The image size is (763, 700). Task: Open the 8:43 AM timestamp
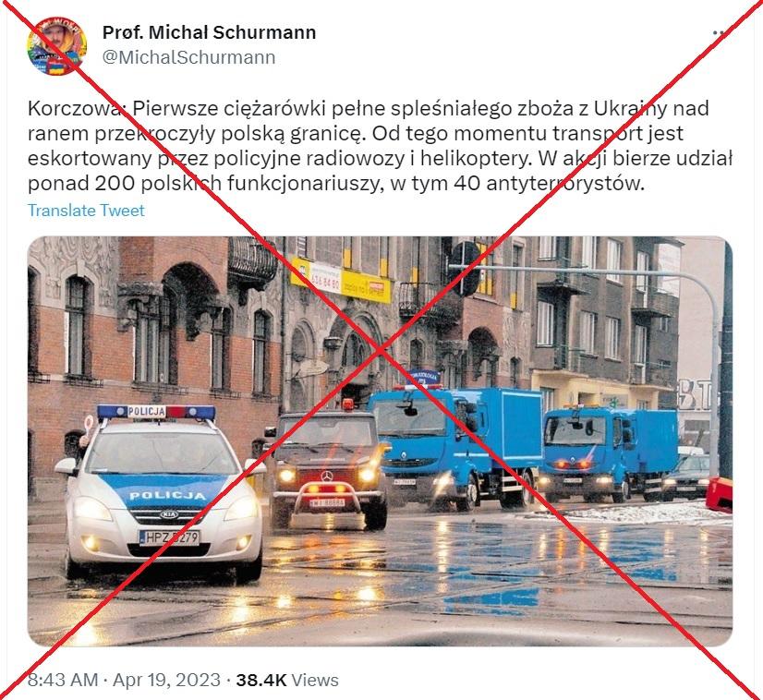[63, 680]
